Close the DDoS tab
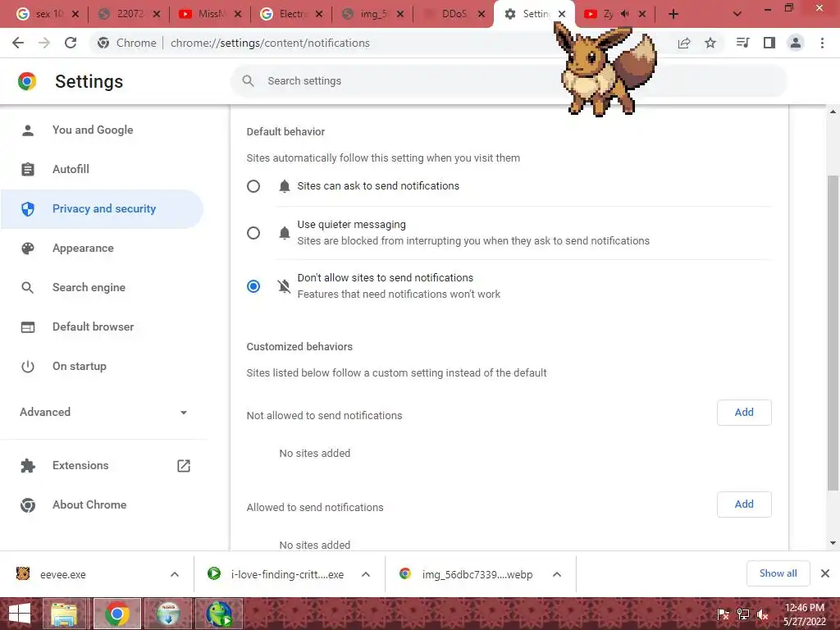 (x=482, y=15)
